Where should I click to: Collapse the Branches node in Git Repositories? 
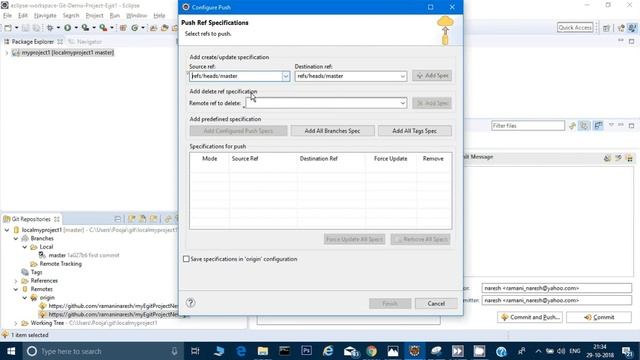(16, 238)
